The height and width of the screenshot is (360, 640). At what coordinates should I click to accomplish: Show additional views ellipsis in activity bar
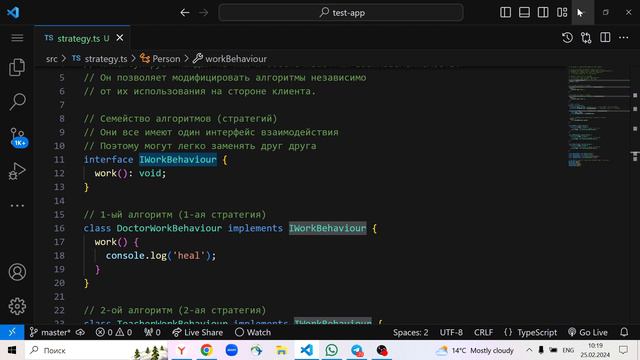pyautogui.click(x=17, y=205)
